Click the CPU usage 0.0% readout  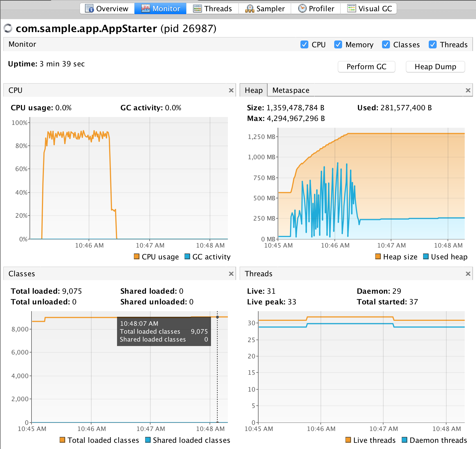click(41, 108)
